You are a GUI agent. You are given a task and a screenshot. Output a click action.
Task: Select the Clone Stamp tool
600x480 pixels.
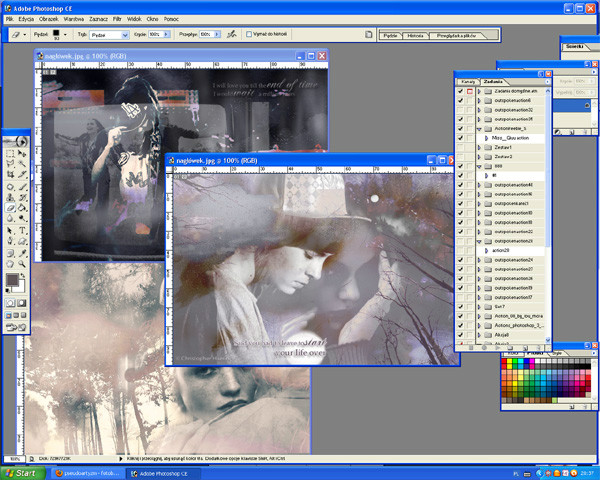coord(10,198)
